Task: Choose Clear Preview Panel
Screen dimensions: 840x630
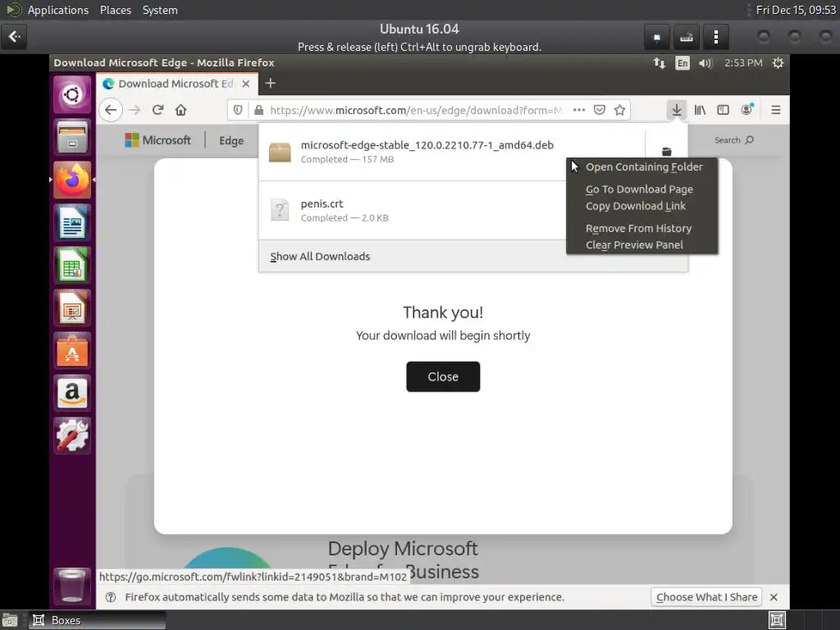Action: [634, 244]
